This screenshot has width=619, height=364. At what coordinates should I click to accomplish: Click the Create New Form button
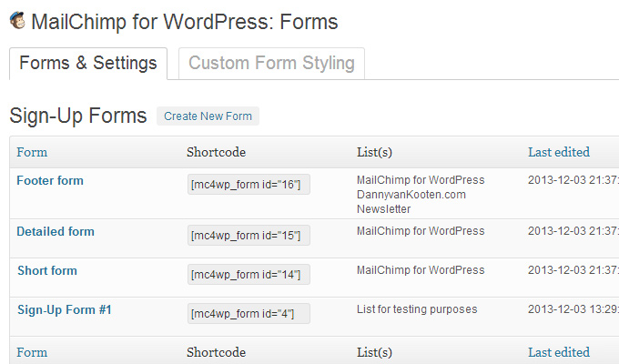tap(208, 116)
